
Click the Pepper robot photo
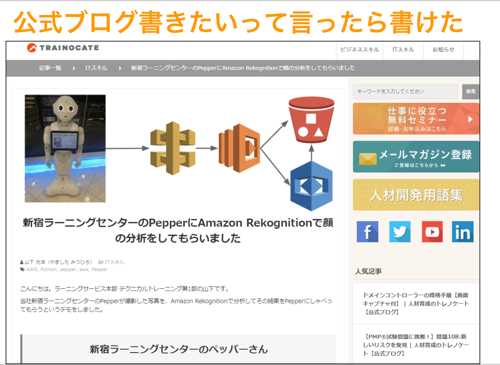65,149
